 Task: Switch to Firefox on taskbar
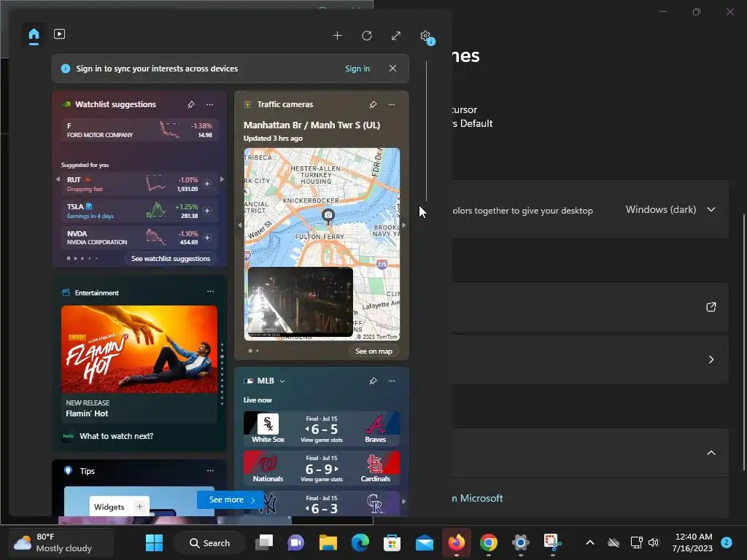[457, 542]
